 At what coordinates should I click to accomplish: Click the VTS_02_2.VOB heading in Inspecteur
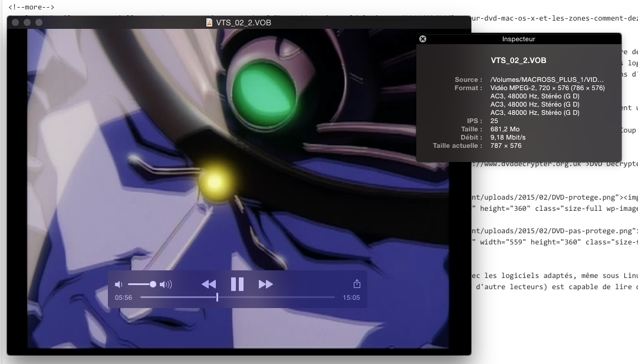point(518,60)
